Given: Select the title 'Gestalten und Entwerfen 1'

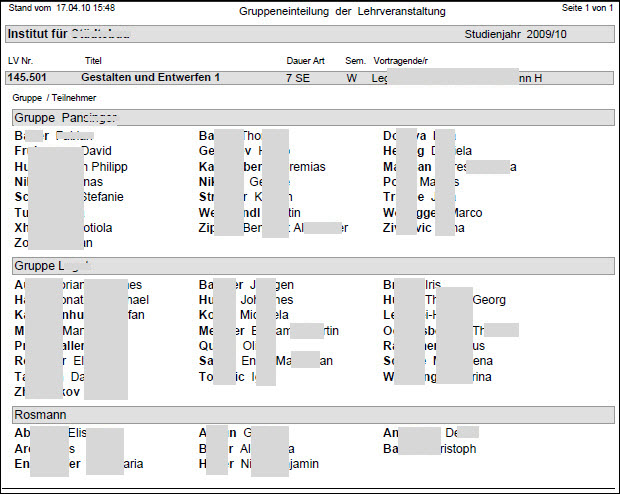Looking at the screenshot, I should [x=150, y=77].
